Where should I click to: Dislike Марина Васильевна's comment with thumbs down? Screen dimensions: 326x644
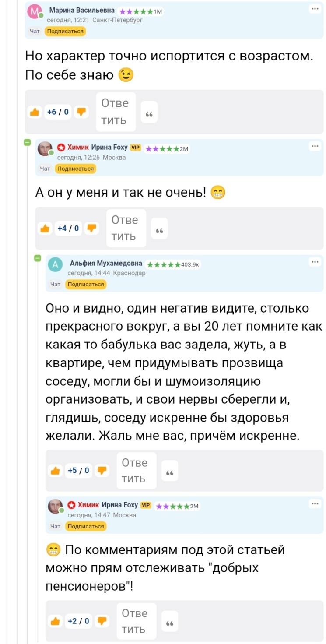tap(81, 112)
